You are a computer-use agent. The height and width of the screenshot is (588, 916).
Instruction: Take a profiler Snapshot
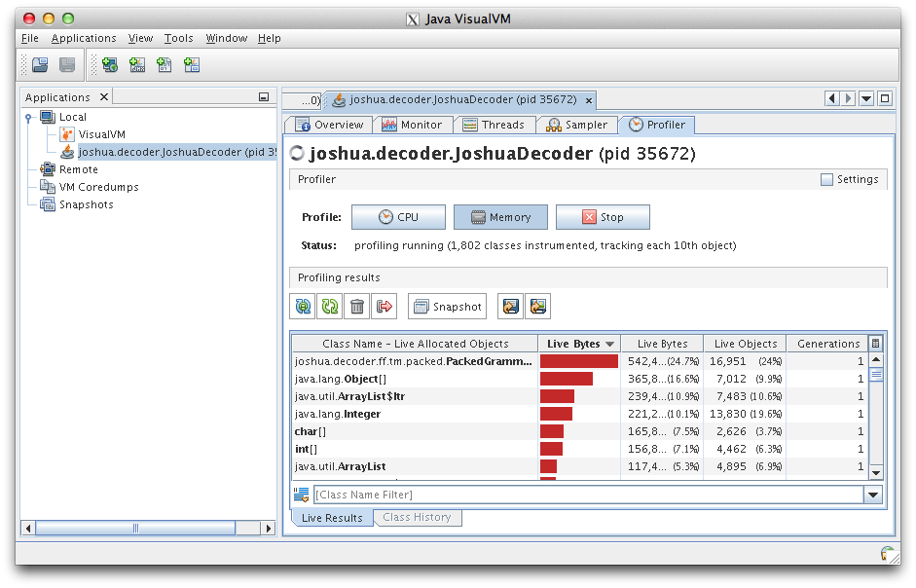coord(448,307)
